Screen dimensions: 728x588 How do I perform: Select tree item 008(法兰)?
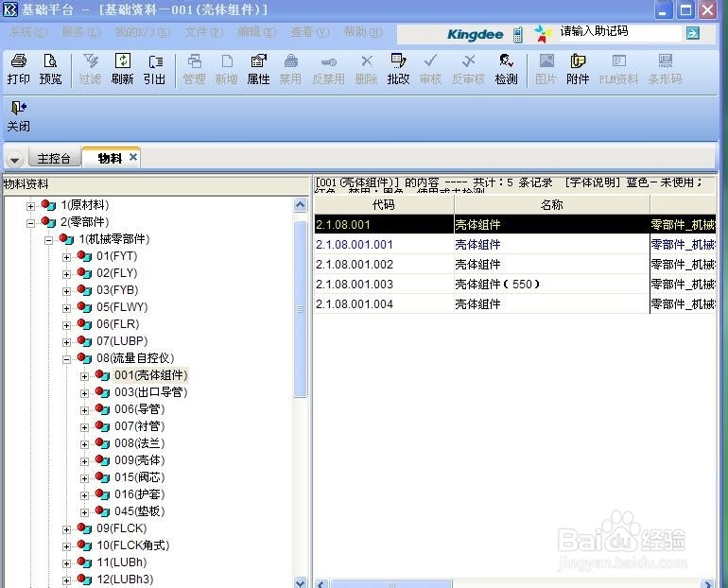pos(139,443)
